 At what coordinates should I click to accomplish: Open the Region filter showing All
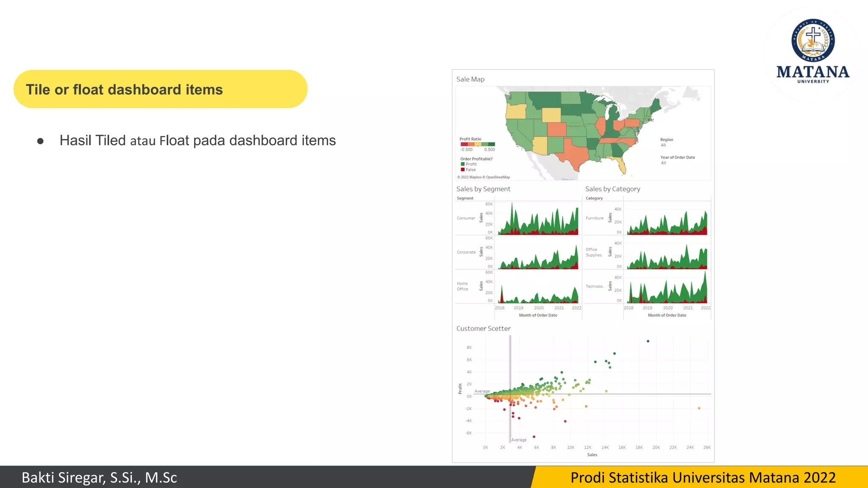tap(663, 145)
